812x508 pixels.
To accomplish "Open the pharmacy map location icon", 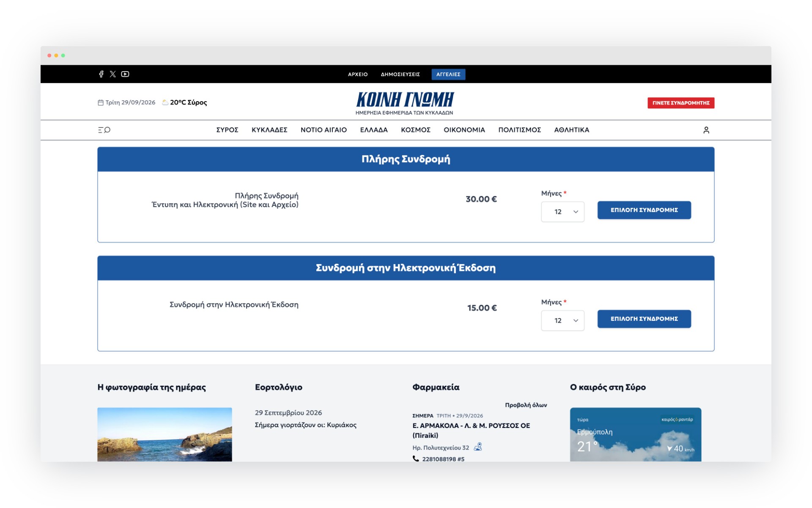I will click(478, 447).
